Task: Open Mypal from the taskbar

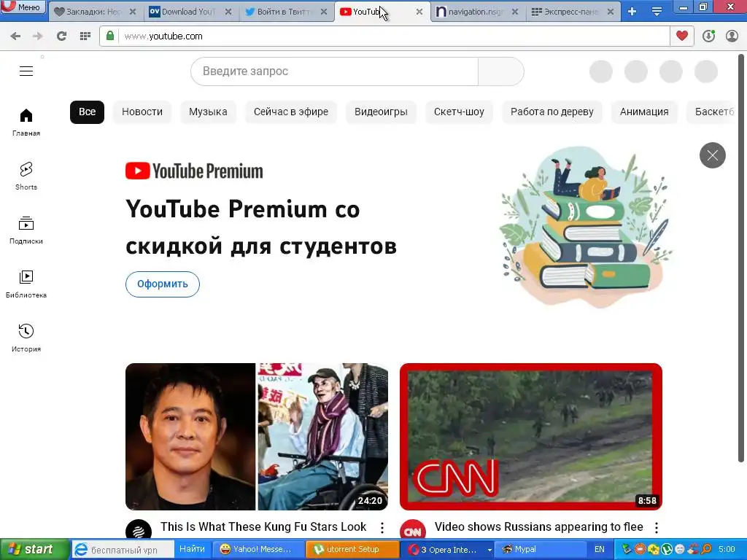Action: pos(541,550)
